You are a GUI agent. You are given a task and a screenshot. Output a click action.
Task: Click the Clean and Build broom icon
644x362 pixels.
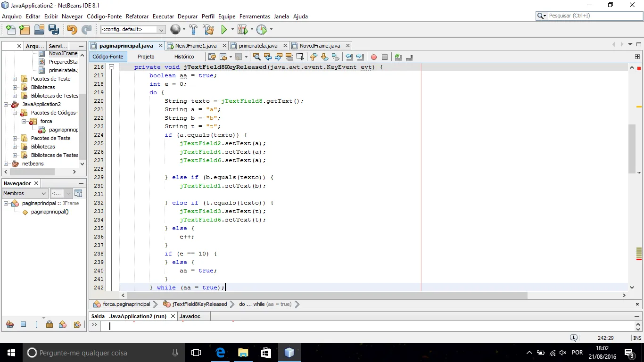(x=208, y=30)
